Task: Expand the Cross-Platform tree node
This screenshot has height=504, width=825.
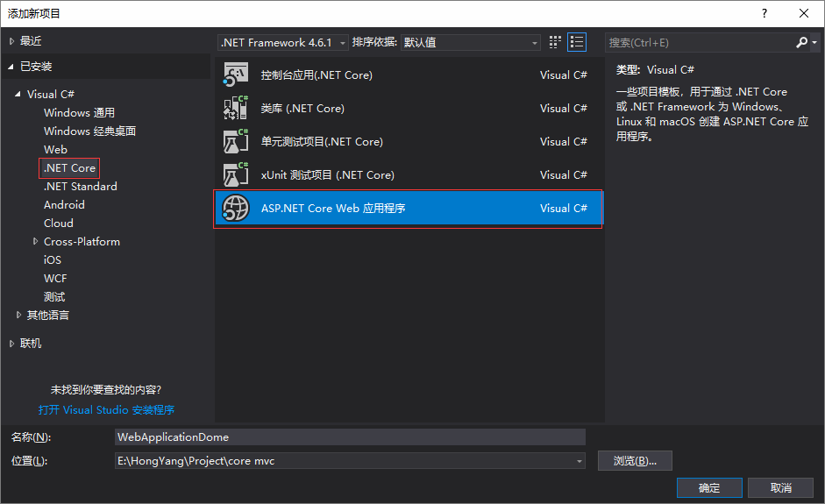Action: pos(36,241)
